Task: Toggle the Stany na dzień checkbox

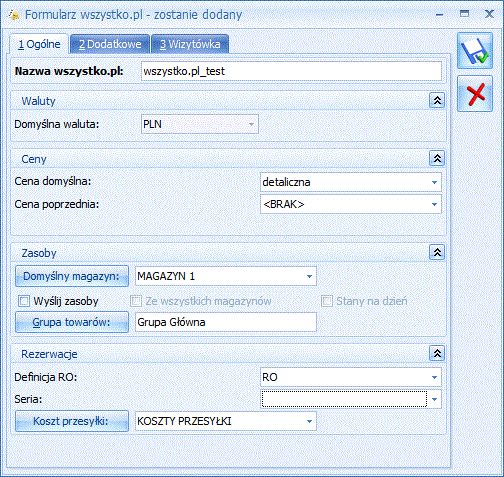Action: tap(327, 301)
